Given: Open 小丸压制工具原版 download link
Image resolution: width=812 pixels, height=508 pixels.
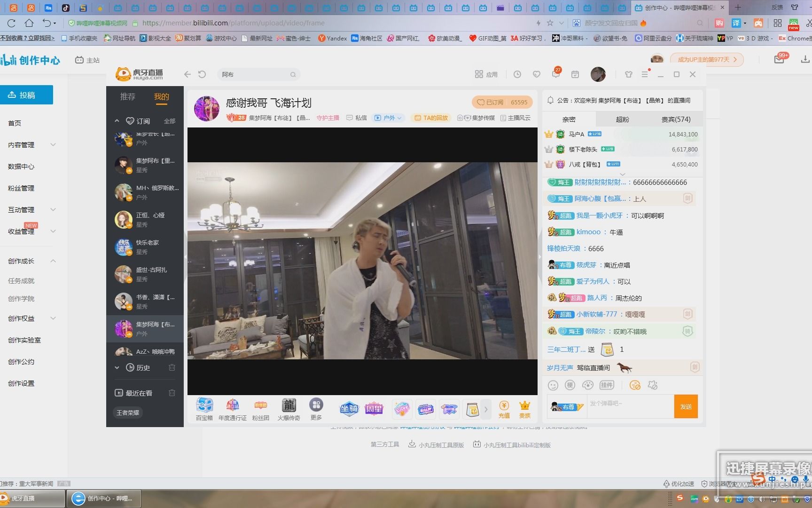Looking at the screenshot, I should click(x=436, y=444).
